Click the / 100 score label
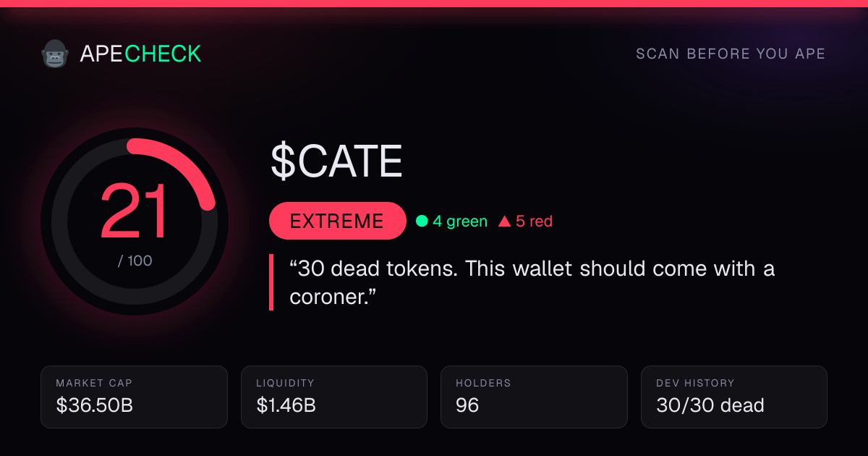The image size is (868, 456). click(x=135, y=261)
